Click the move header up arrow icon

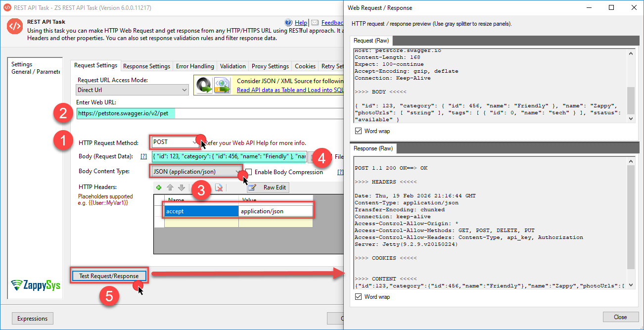(x=170, y=188)
